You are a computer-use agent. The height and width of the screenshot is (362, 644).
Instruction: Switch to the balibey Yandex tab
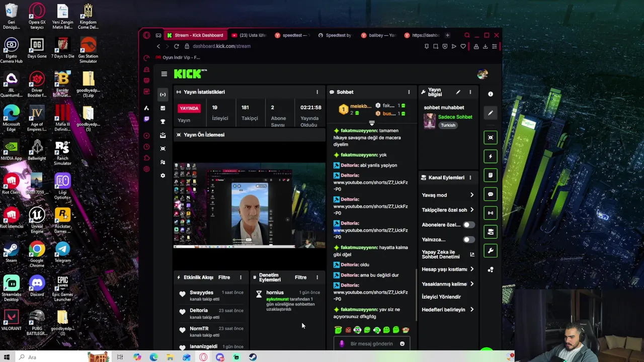point(378,35)
